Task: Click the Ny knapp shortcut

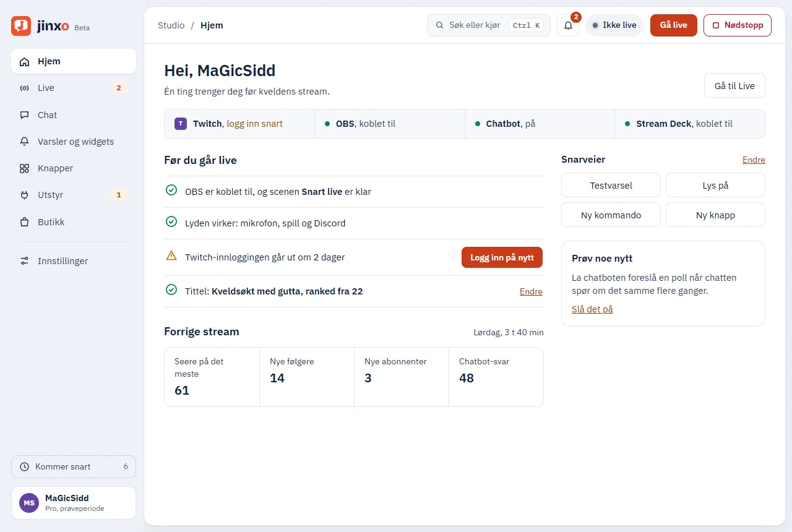Action: (715, 215)
